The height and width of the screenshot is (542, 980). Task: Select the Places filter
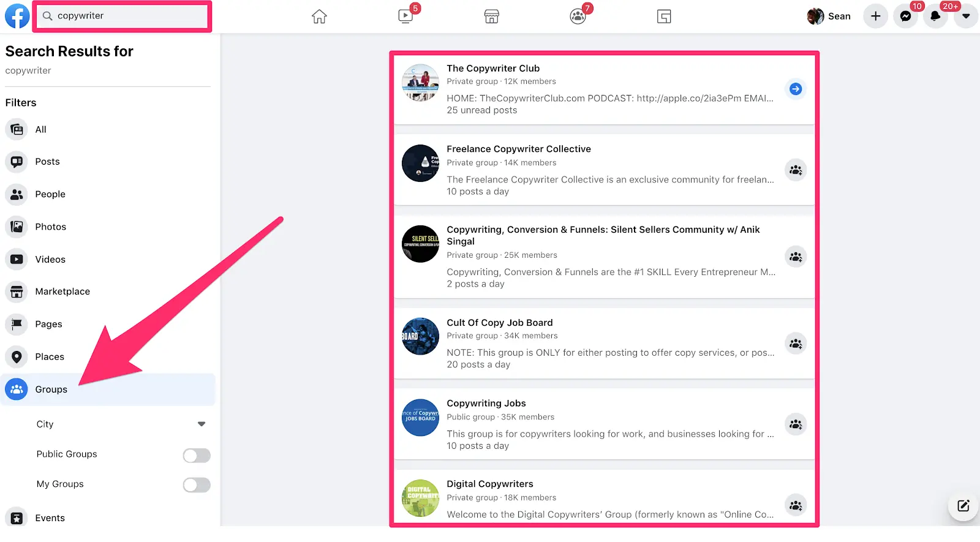[x=108, y=357]
